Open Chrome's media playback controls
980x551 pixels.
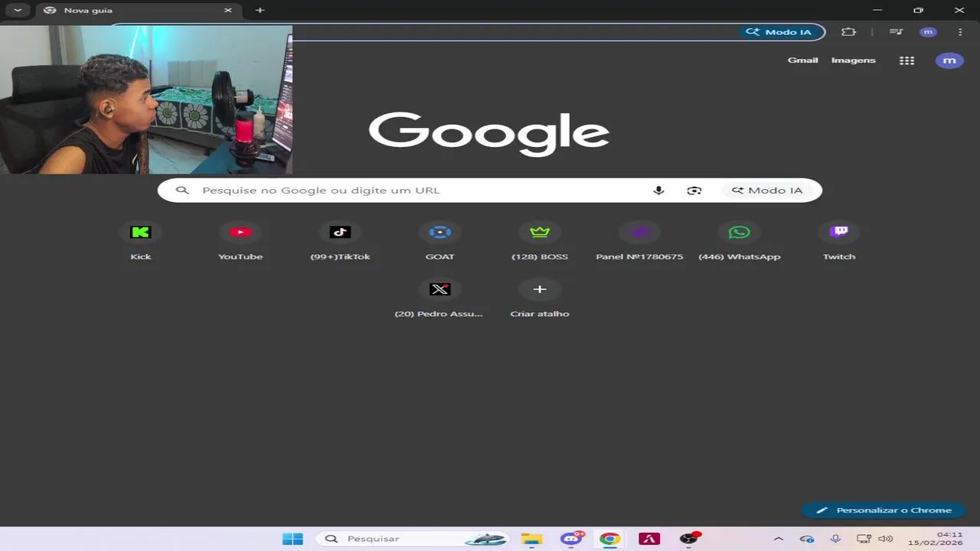896,31
